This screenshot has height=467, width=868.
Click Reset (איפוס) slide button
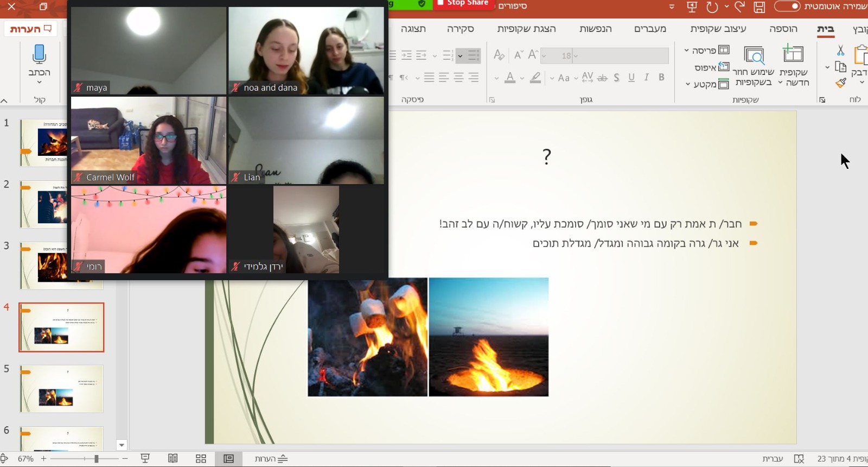[712, 67]
